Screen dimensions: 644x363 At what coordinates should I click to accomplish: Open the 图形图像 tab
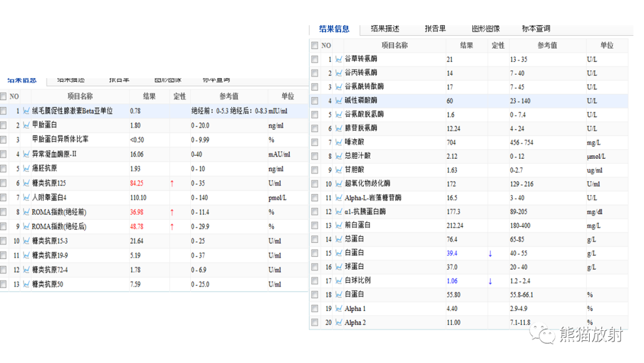[x=485, y=29]
